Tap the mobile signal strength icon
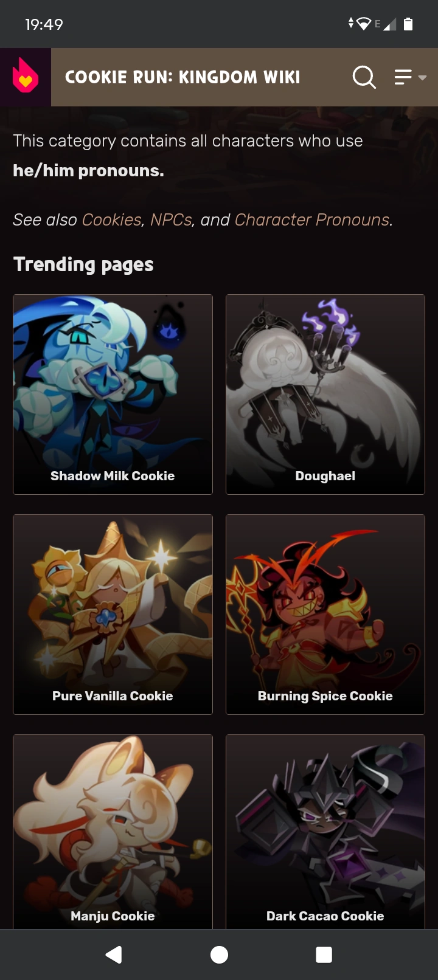Screen dimensions: 438x980 390,24
